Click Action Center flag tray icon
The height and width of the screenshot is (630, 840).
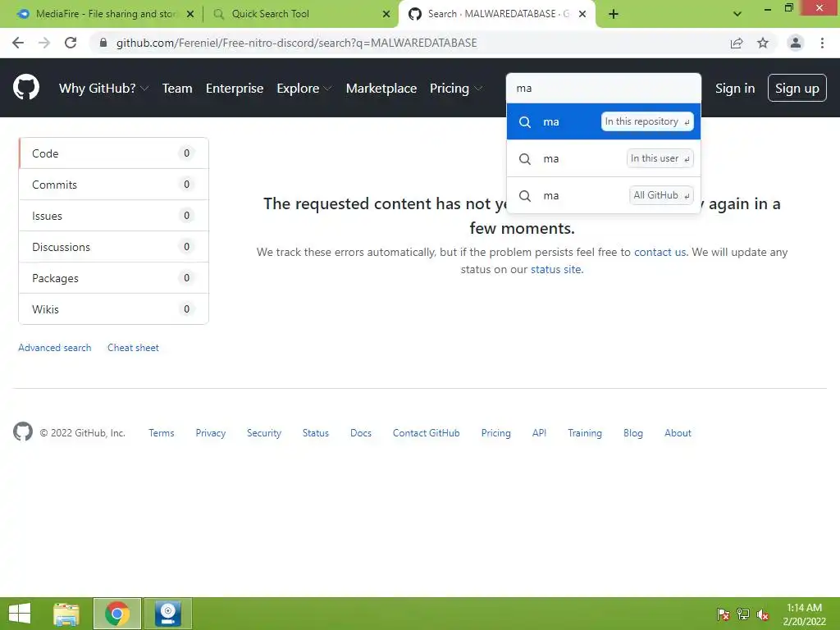(724, 614)
